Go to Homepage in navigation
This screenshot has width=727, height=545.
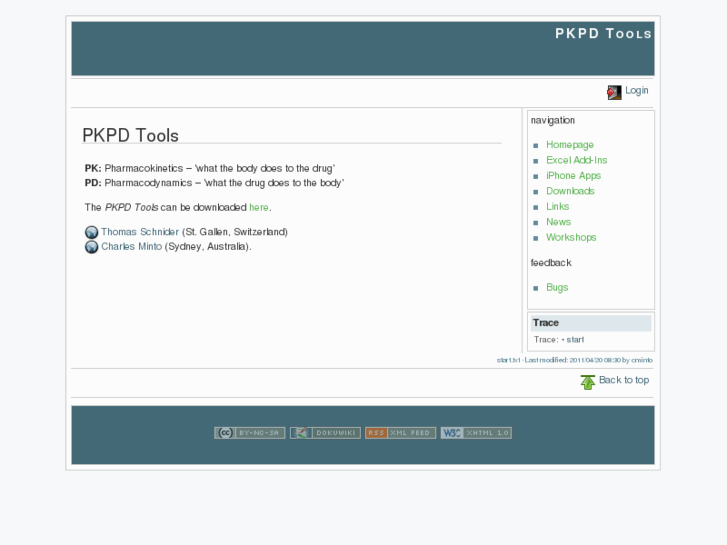click(570, 145)
